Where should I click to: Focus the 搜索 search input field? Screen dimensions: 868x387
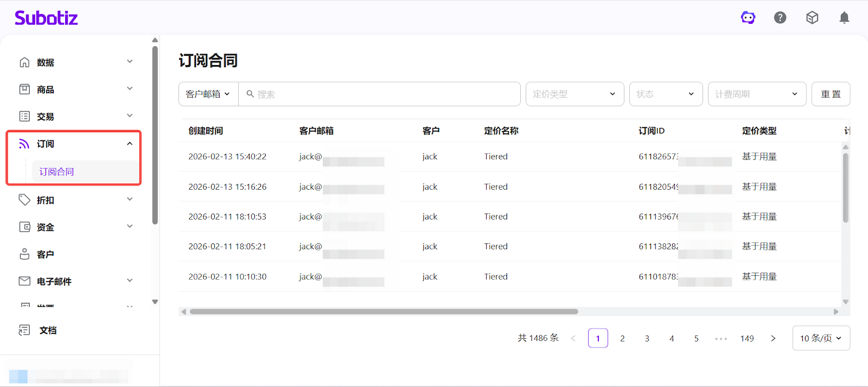tap(385, 94)
